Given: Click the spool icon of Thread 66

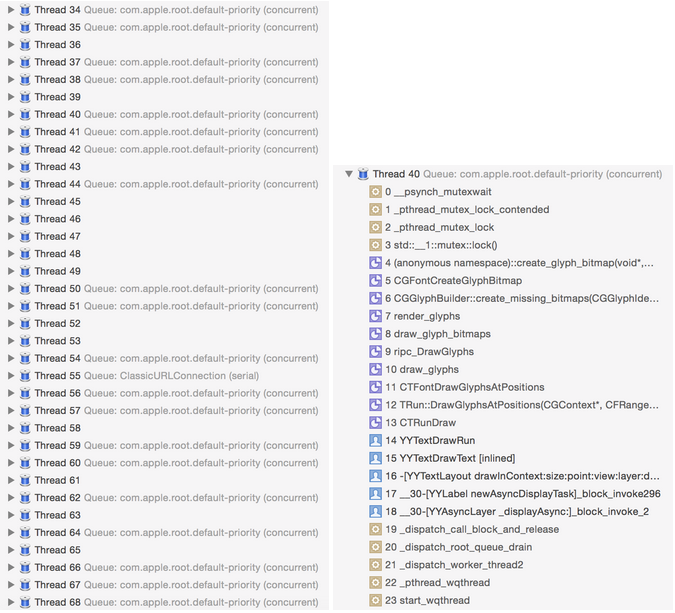Looking at the screenshot, I should [x=25, y=567].
